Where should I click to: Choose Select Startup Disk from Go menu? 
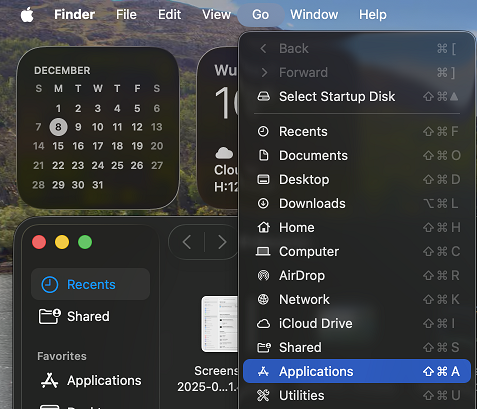pyautogui.click(x=357, y=97)
